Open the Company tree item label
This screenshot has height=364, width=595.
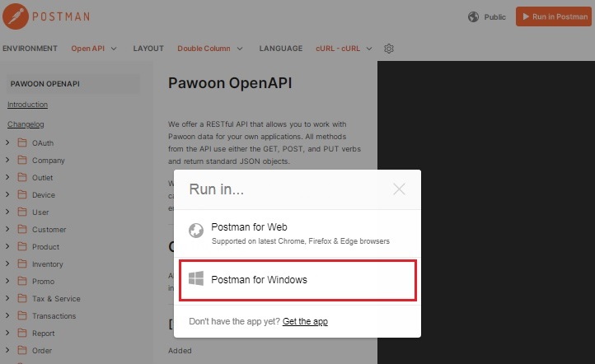tap(48, 161)
